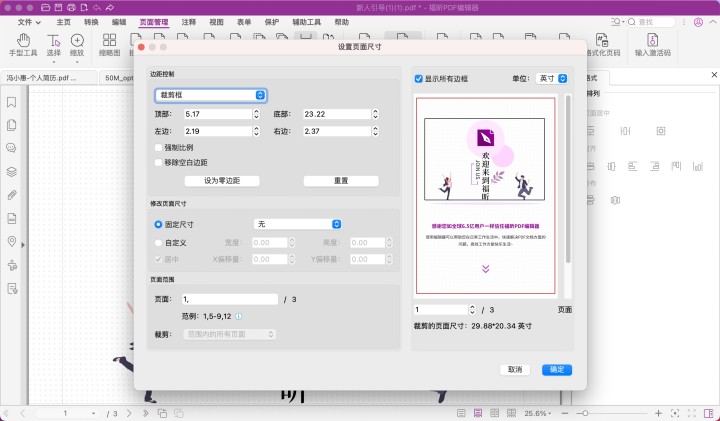Enable the Constrain Proportions (强制比例) checkbox

click(x=158, y=147)
